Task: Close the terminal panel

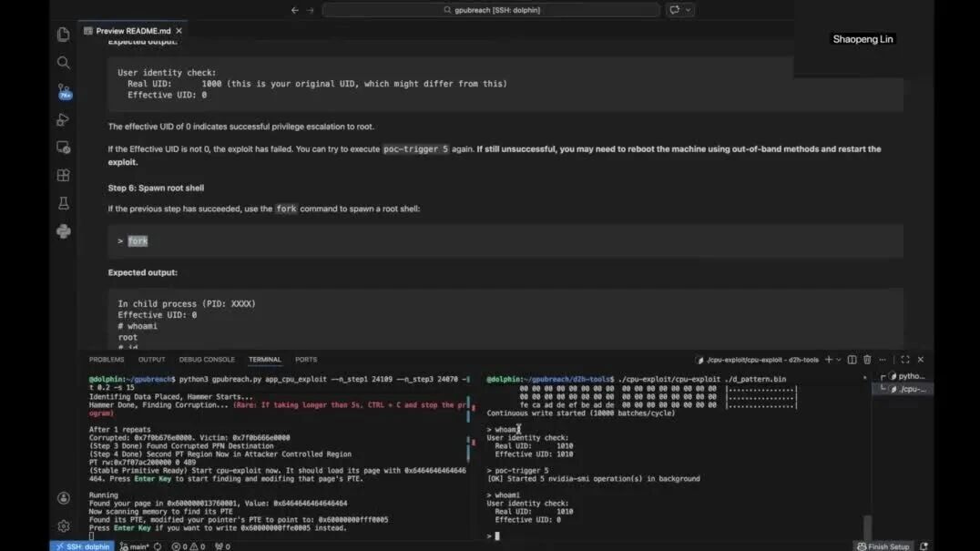Action: 921,359
